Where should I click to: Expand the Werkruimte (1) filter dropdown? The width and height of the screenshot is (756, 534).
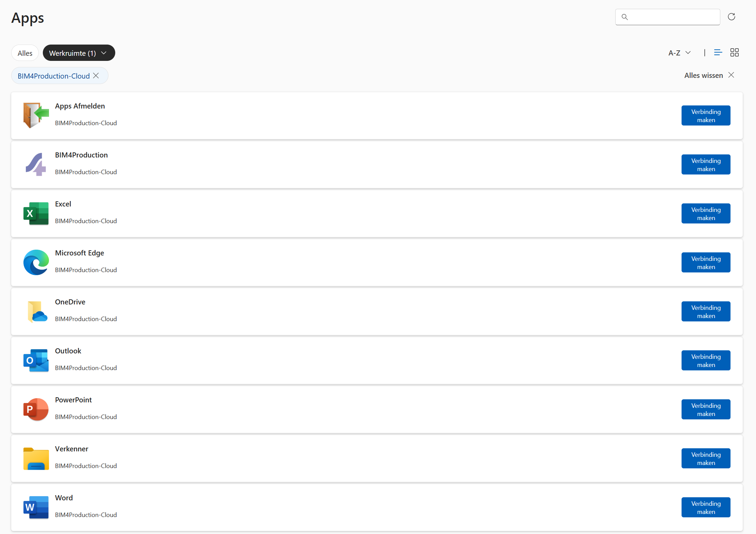pos(79,53)
